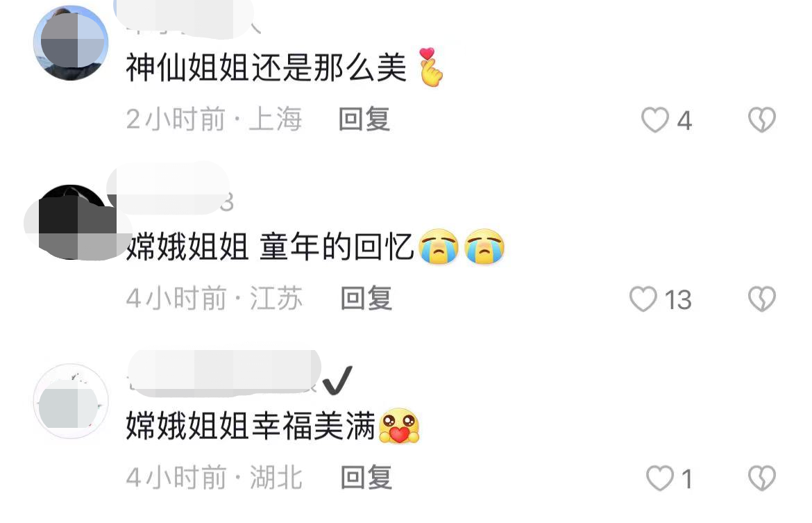Image resolution: width=812 pixels, height=523 pixels.
Task: Open the blurred username ending in 3
Action: click(171, 188)
